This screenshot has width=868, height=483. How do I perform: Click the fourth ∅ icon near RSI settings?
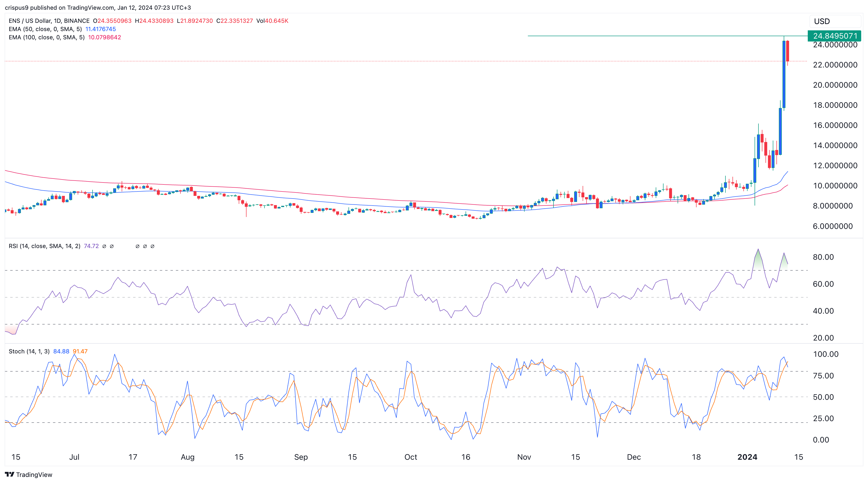[x=145, y=246]
